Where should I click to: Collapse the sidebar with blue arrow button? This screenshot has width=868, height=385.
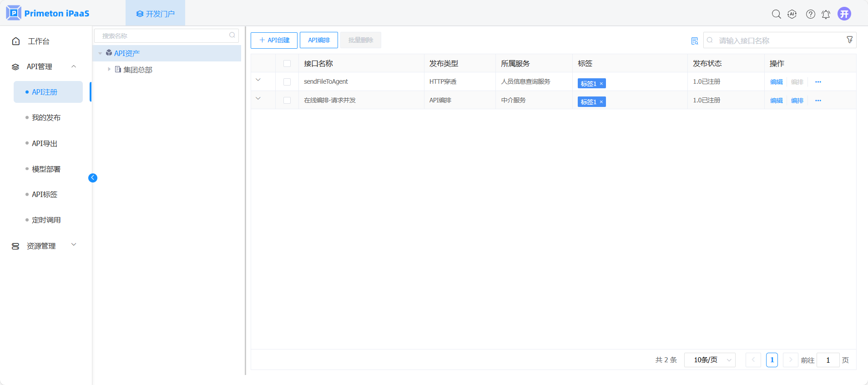pos(93,178)
